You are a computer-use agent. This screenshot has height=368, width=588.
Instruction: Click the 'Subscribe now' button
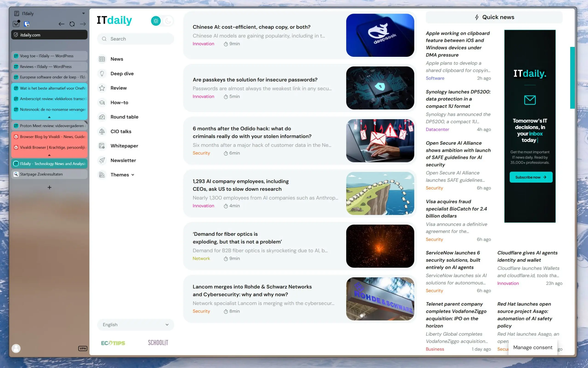(x=531, y=177)
